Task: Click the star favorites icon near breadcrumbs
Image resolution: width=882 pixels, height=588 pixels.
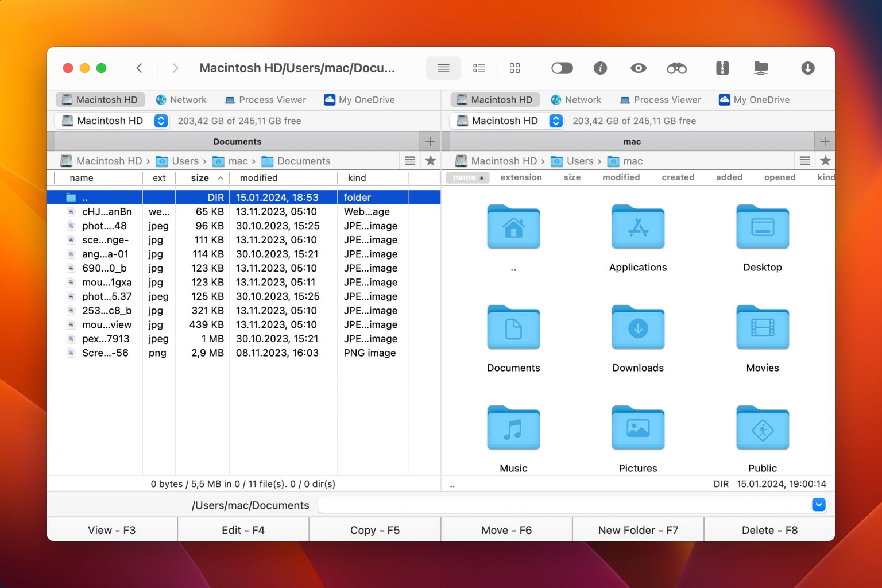Action: 431,161
